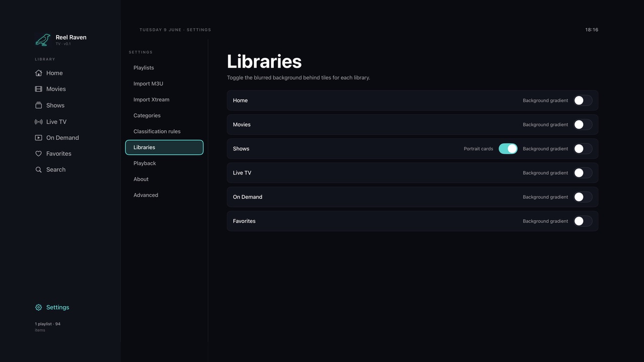Click the Favorites heart icon
This screenshot has width=644, height=362.
point(38,154)
